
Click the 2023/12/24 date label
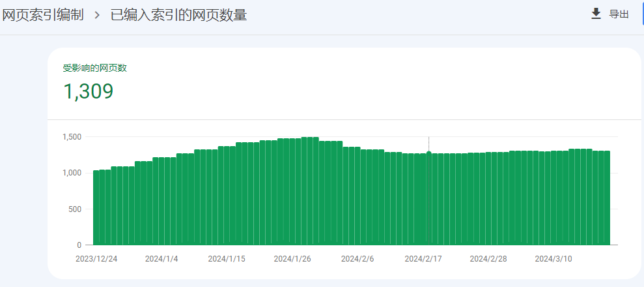pos(96,259)
